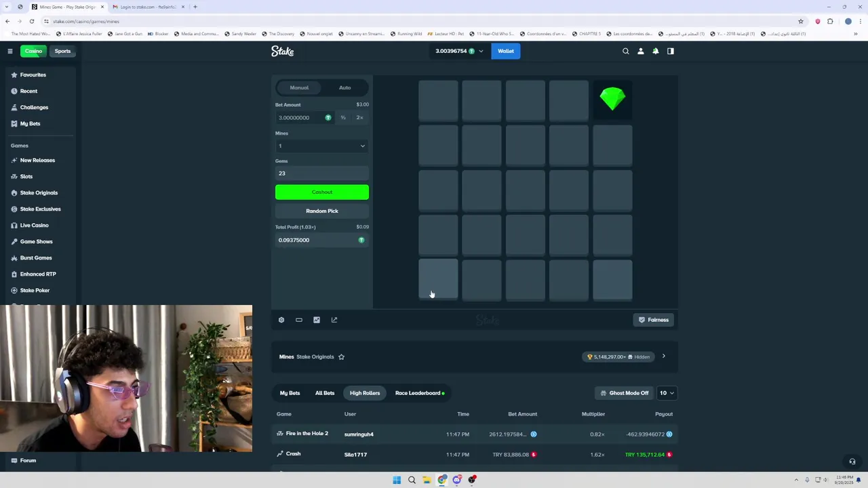The image size is (868, 488).
Task: Open live support headset icon
Action: point(852,462)
